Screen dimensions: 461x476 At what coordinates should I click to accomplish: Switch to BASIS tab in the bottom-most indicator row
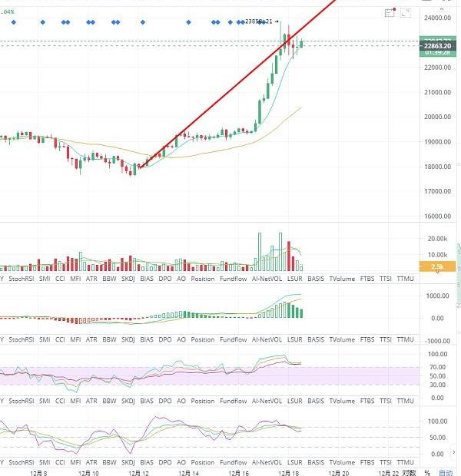pyautogui.click(x=316, y=463)
